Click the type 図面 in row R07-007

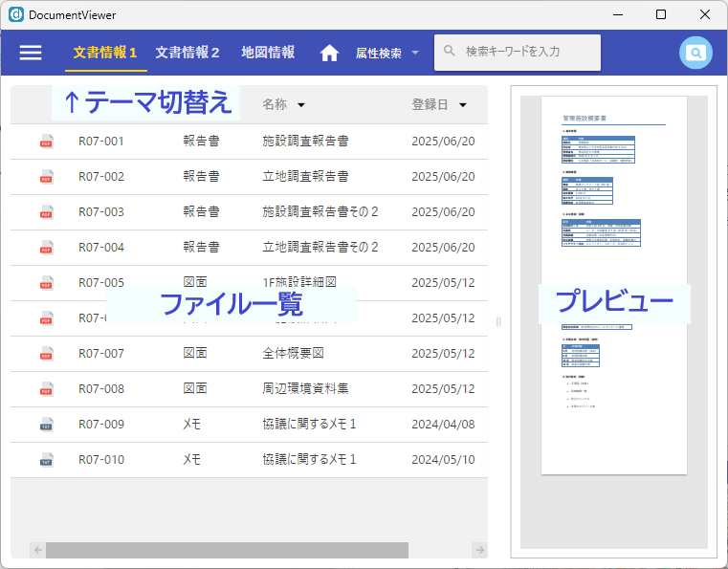pyautogui.click(x=195, y=354)
